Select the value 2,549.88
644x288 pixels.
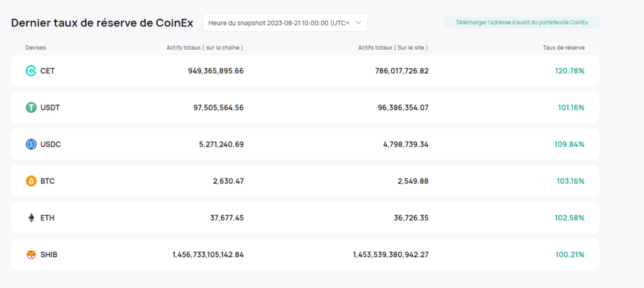tap(413, 180)
